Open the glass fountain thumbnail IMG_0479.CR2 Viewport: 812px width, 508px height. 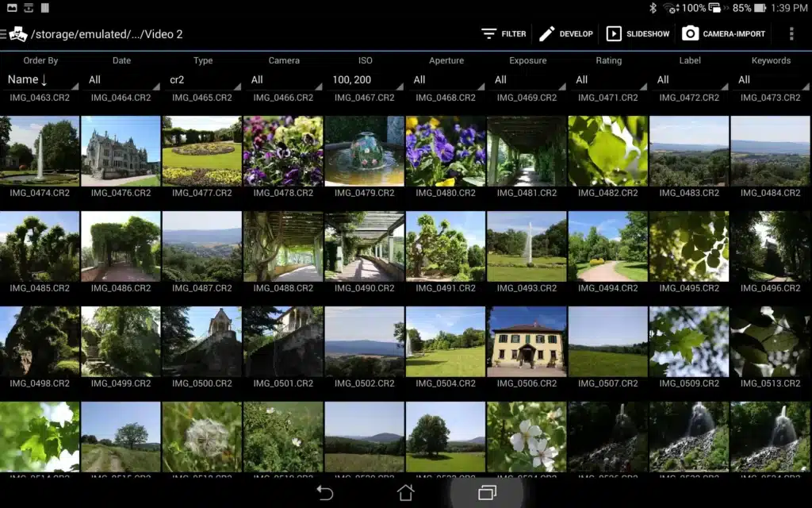(x=365, y=151)
